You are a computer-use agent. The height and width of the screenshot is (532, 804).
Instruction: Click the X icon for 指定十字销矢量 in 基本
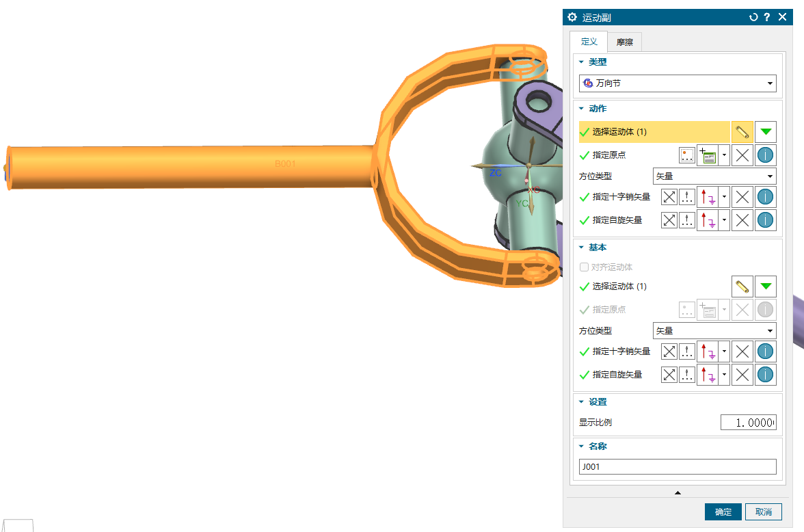coord(742,352)
